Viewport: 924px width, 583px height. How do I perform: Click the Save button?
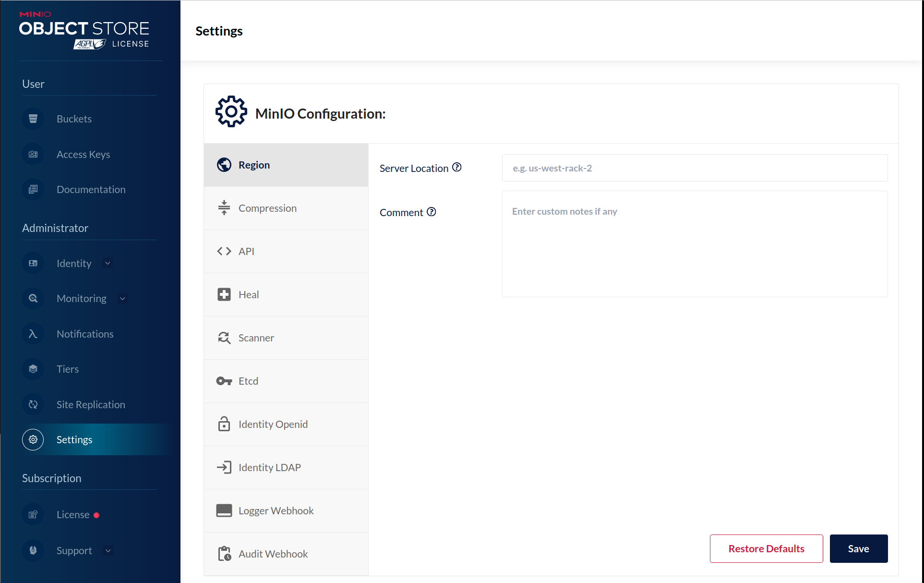click(x=859, y=548)
